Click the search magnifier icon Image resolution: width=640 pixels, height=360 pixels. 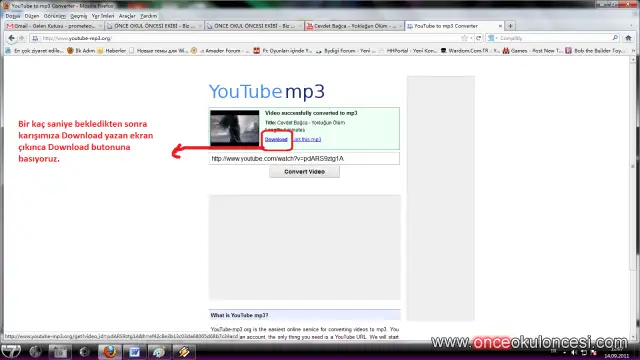[615, 38]
